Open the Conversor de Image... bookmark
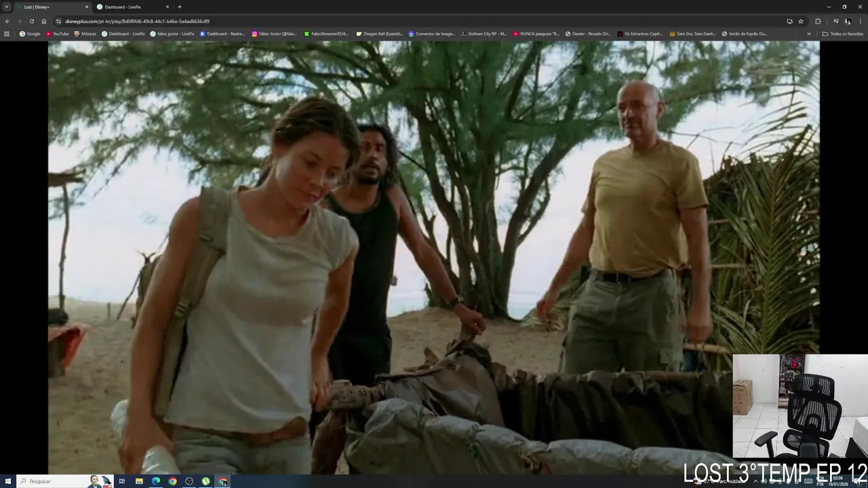The height and width of the screenshot is (488, 868). pyautogui.click(x=432, y=33)
